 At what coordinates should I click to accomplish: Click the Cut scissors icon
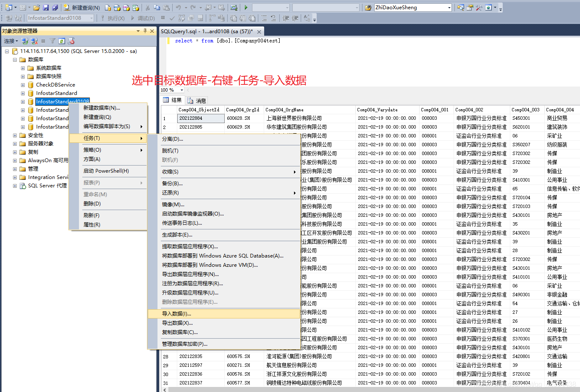coord(148,8)
